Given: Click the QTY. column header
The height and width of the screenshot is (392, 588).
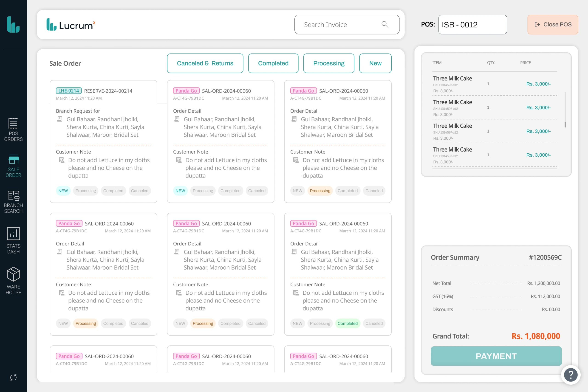Looking at the screenshot, I should (491, 62).
